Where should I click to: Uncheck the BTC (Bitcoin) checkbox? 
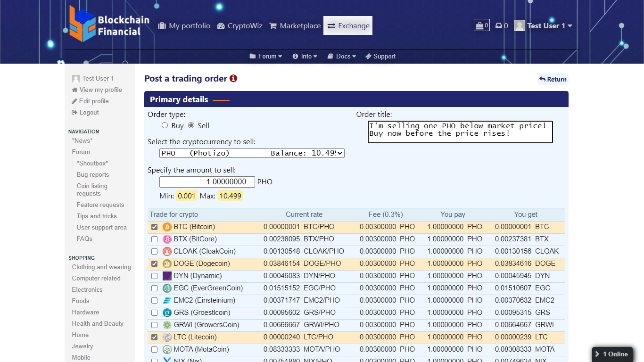point(154,227)
